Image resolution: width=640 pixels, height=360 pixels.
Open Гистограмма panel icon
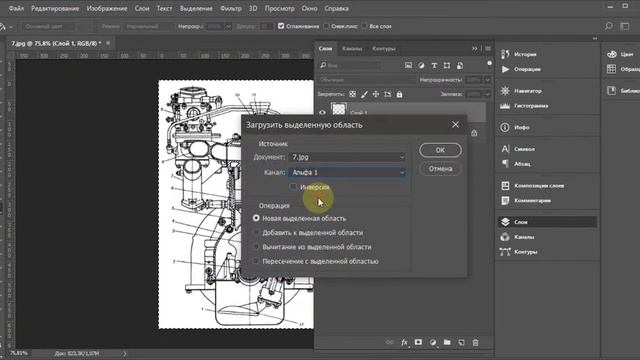505,106
